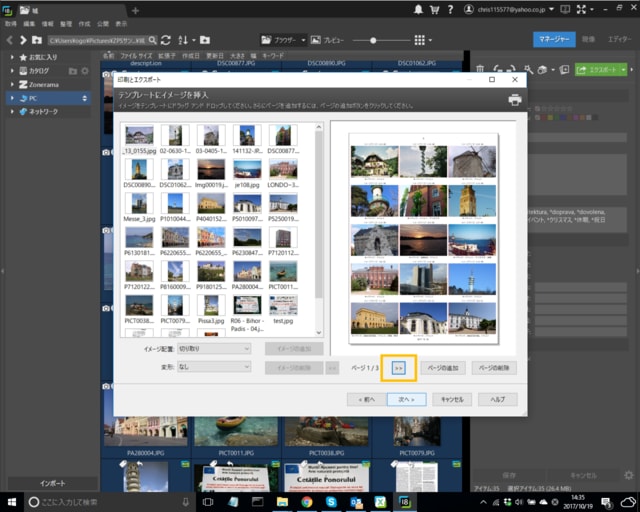Click the printer icon in the dialog
Viewport: 640px width, 512px height.
tap(515, 100)
